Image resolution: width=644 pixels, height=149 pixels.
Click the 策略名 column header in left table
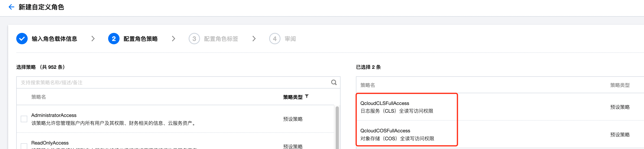(x=38, y=97)
